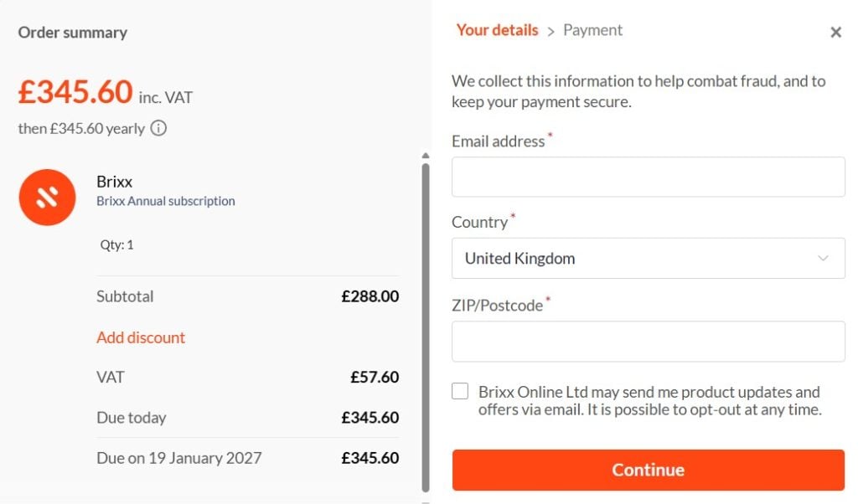Expand the United Kingdom country selector
Viewport: 858px width, 504px height.
coord(648,259)
